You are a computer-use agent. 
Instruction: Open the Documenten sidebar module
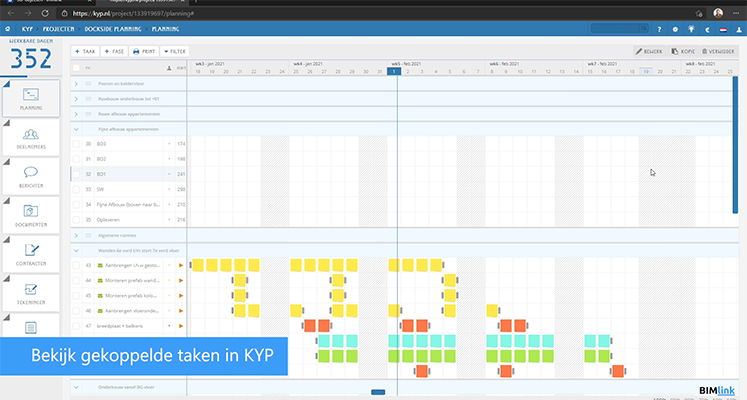31,216
